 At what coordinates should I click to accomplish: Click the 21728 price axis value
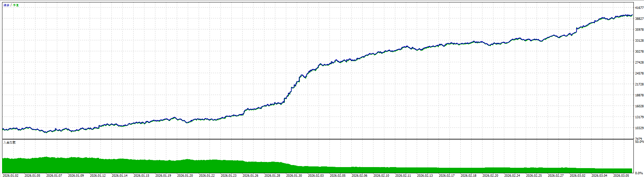639,84
